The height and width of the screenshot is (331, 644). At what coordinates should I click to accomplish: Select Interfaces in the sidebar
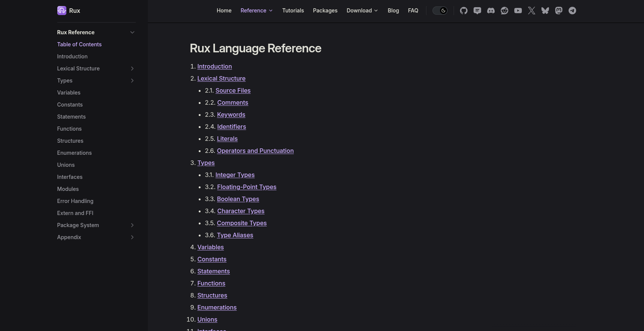(x=70, y=177)
